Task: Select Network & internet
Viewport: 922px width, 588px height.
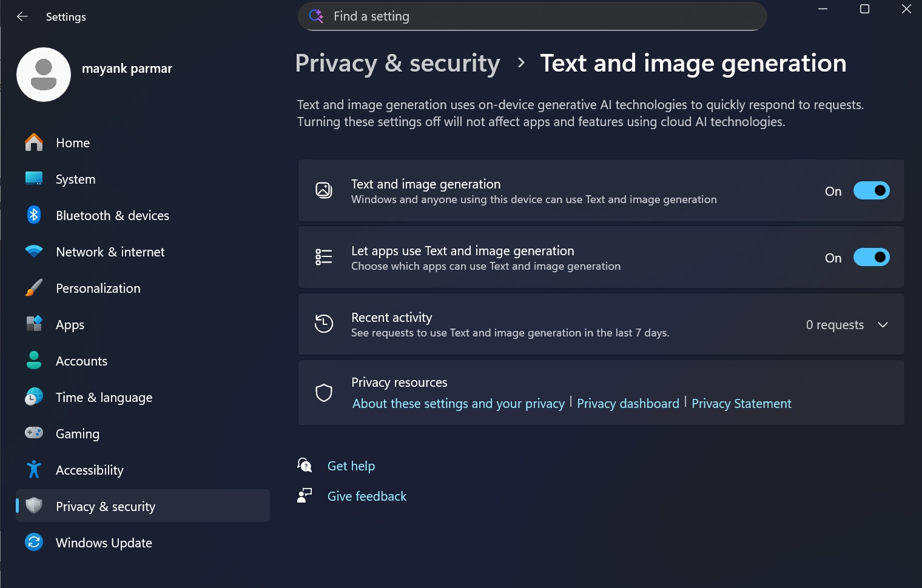Action: [110, 252]
